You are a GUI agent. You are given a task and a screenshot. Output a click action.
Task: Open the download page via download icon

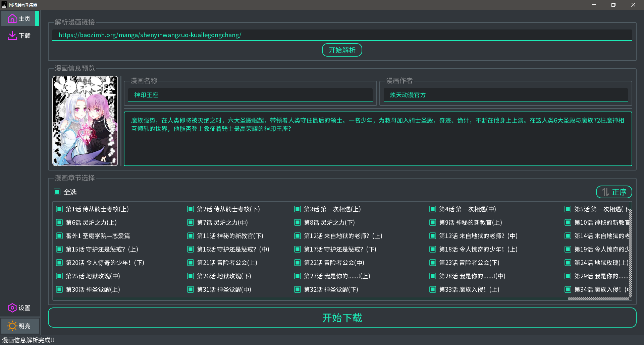tap(12, 36)
